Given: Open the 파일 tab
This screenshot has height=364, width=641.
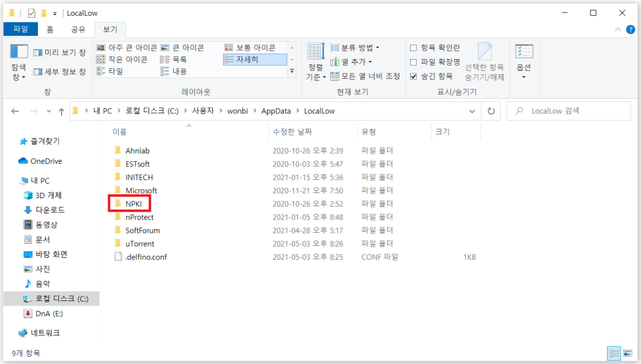Looking at the screenshot, I should [21, 29].
